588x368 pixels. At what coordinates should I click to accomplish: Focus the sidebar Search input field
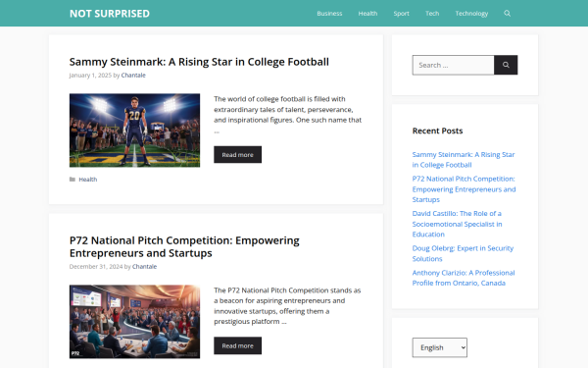453,65
